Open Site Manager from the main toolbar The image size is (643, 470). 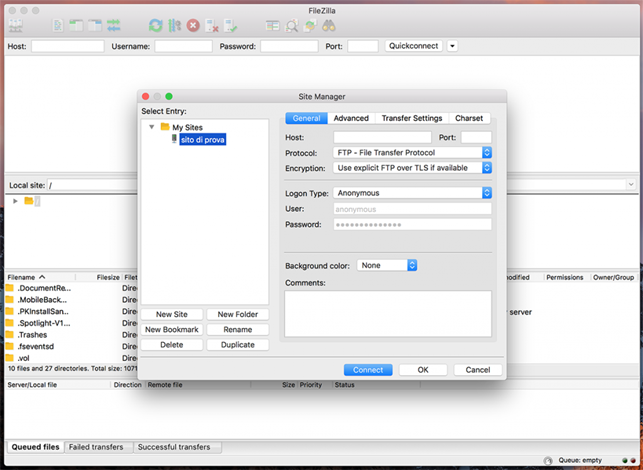[16, 26]
